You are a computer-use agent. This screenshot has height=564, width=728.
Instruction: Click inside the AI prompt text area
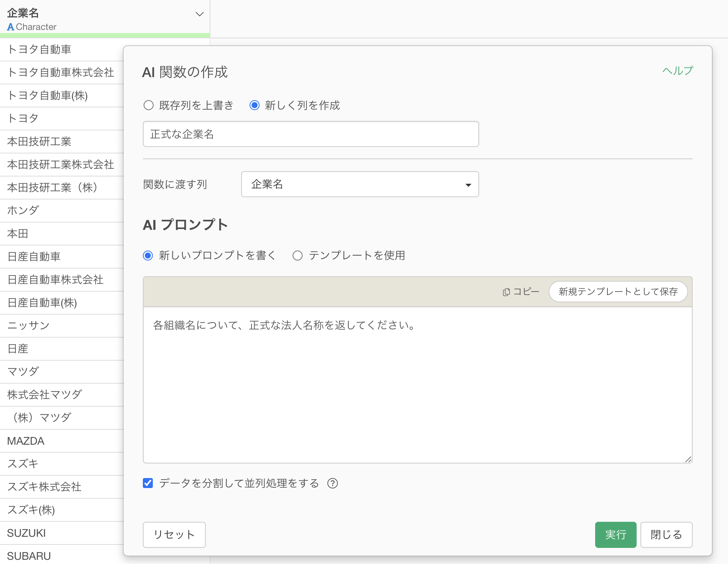point(417,384)
